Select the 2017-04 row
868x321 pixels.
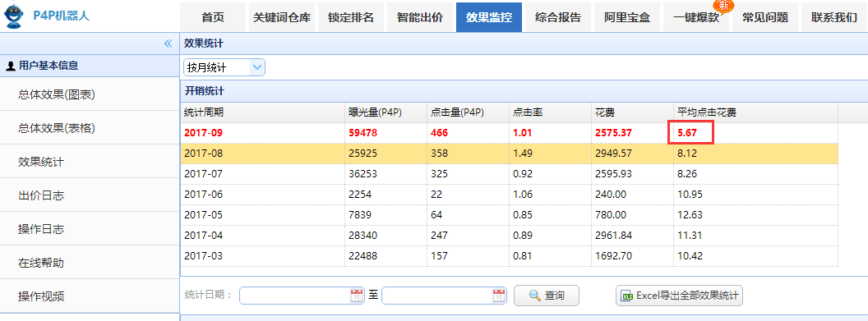510,236
